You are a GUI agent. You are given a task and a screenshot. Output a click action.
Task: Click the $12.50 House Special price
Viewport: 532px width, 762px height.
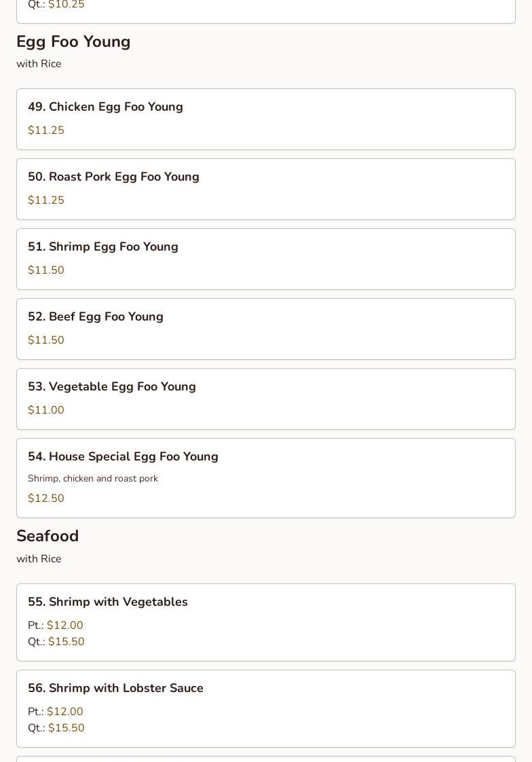[46, 498]
